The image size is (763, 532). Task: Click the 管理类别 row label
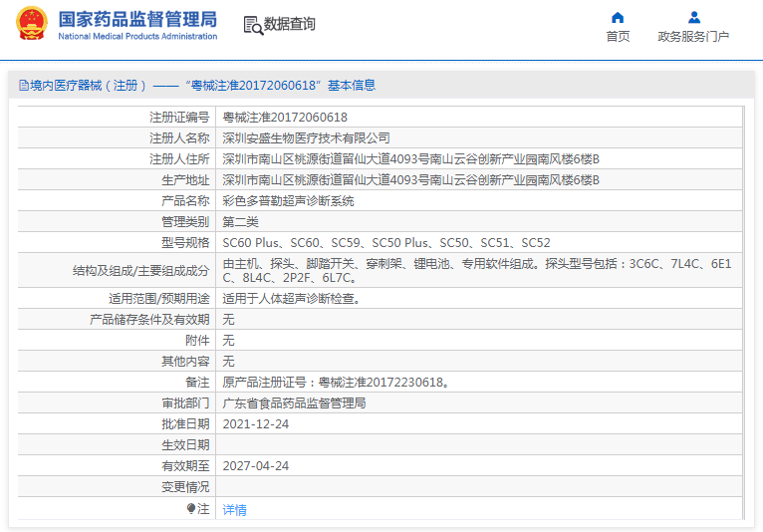pyautogui.click(x=185, y=222)
